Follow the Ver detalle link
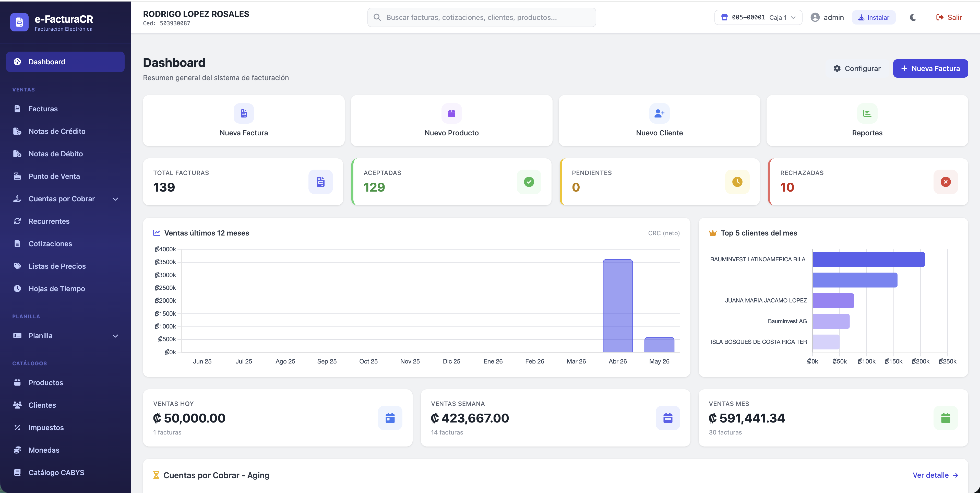980x493 pixels. pyautogui.click(x=935, y=475)
